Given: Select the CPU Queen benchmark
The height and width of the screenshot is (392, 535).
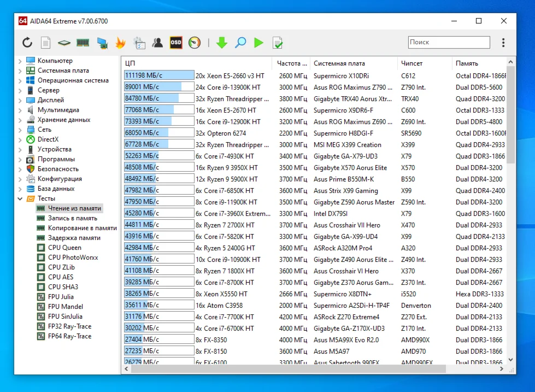Looking at the screenshot, I should 64,248.
